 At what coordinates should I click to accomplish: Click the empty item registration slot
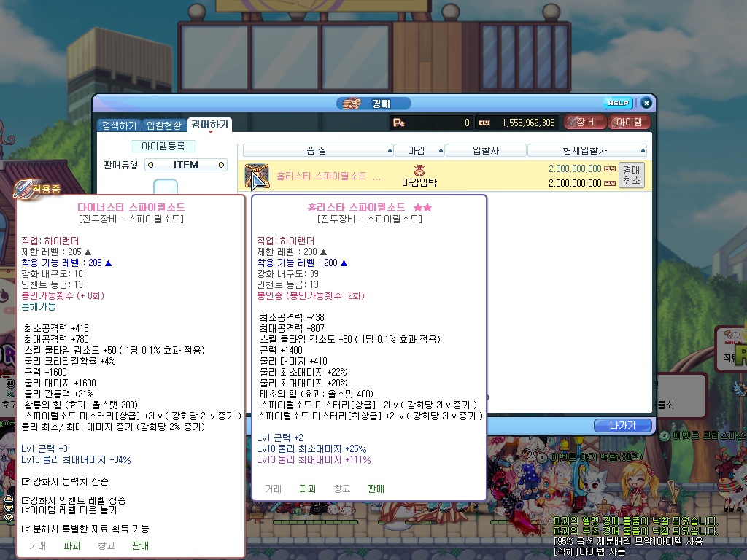tap(166, 186)
